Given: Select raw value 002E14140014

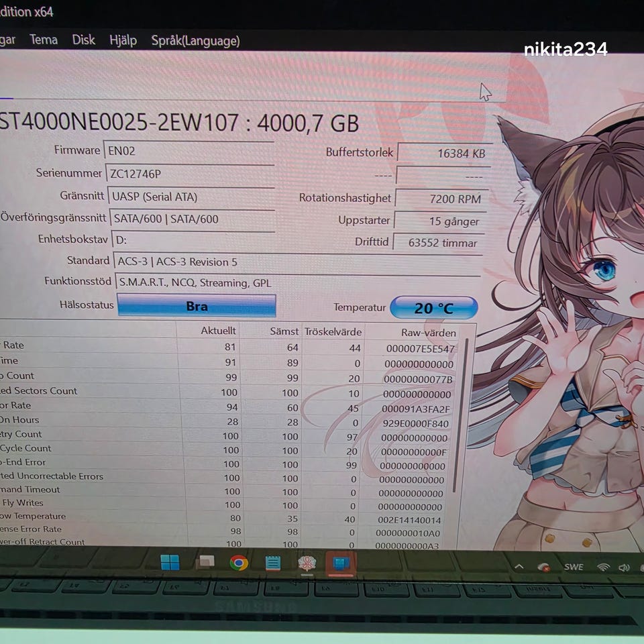Looking at the screenshot, I should (409, 521).
